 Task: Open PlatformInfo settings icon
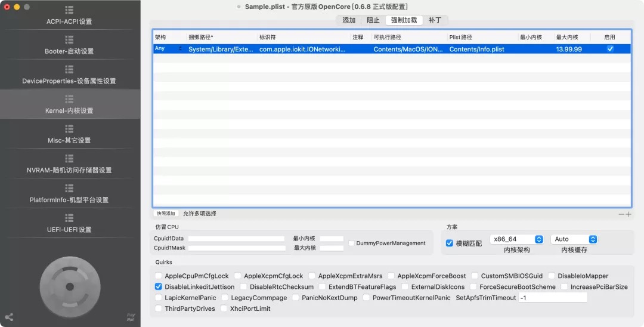pos(69,188)
